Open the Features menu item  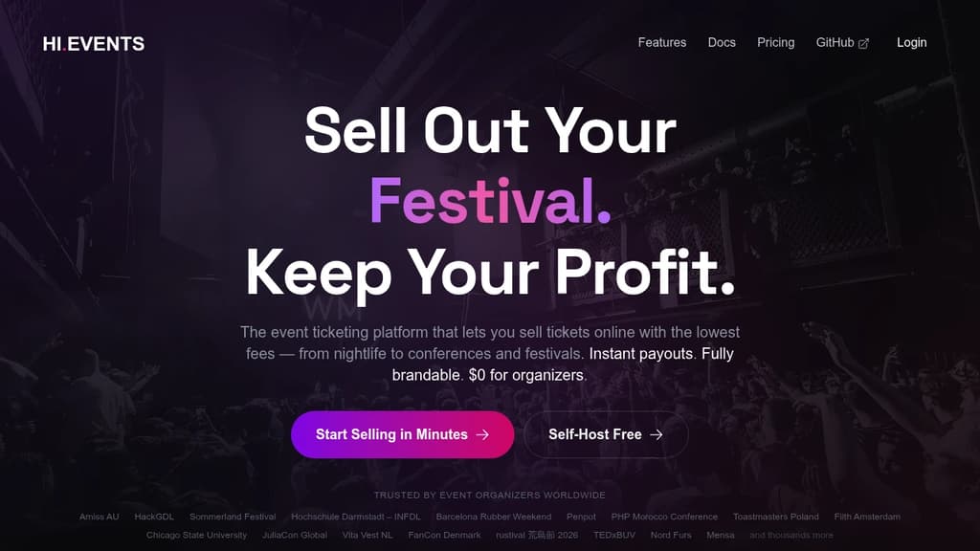click(x=661, y=42)
